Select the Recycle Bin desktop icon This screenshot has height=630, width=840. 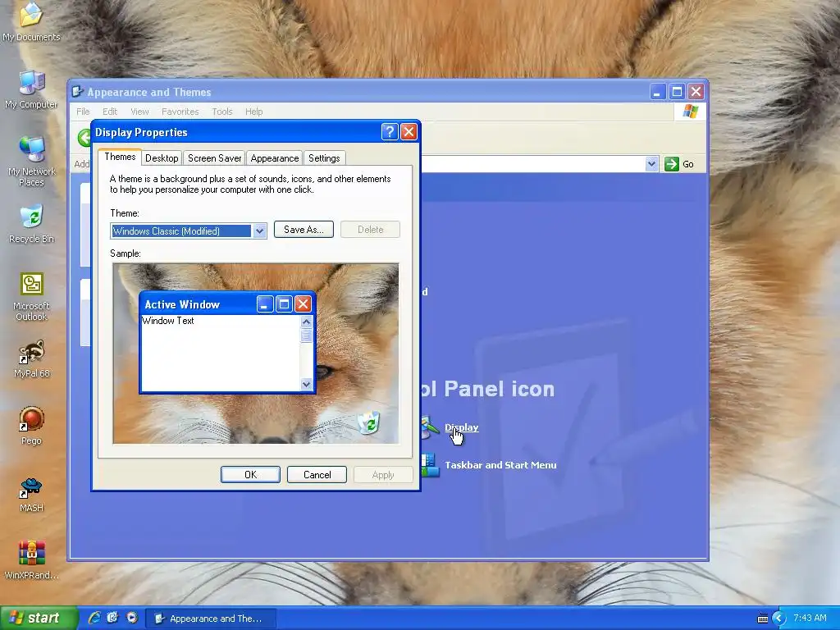coord(31,224)
